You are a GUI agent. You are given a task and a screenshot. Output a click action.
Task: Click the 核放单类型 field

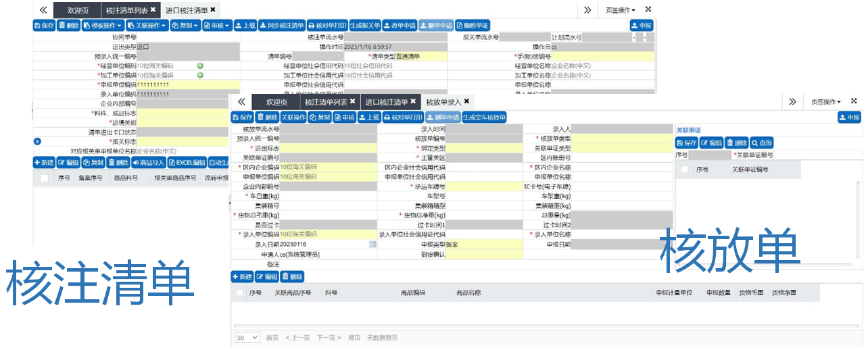pos(622,138)
